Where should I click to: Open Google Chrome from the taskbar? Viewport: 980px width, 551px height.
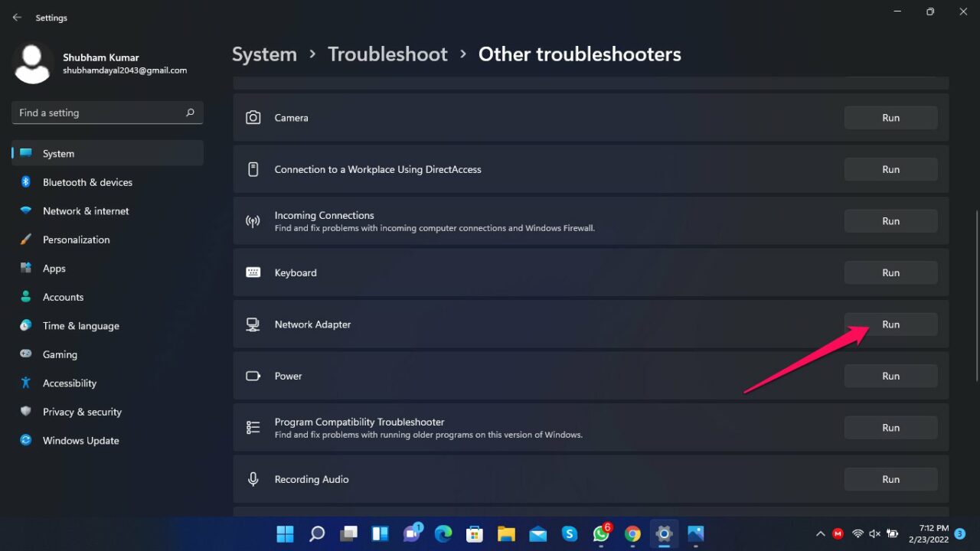tap(632, 533)
